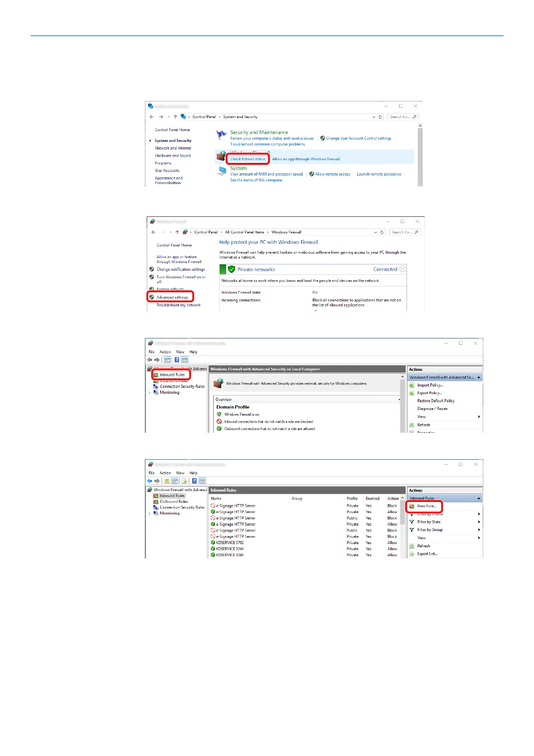534x756 pixels.
Task: Click Change notification settings link
Action: pos(180,269)
